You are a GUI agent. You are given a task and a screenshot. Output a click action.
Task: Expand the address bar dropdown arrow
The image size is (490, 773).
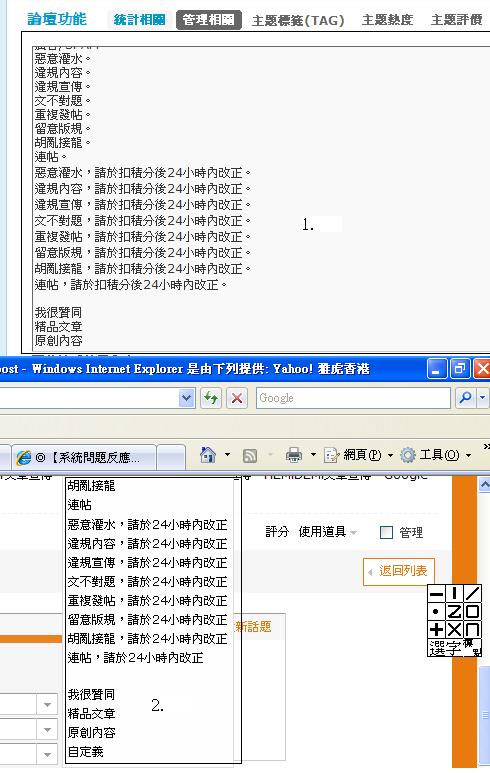(x=186, y=398)
